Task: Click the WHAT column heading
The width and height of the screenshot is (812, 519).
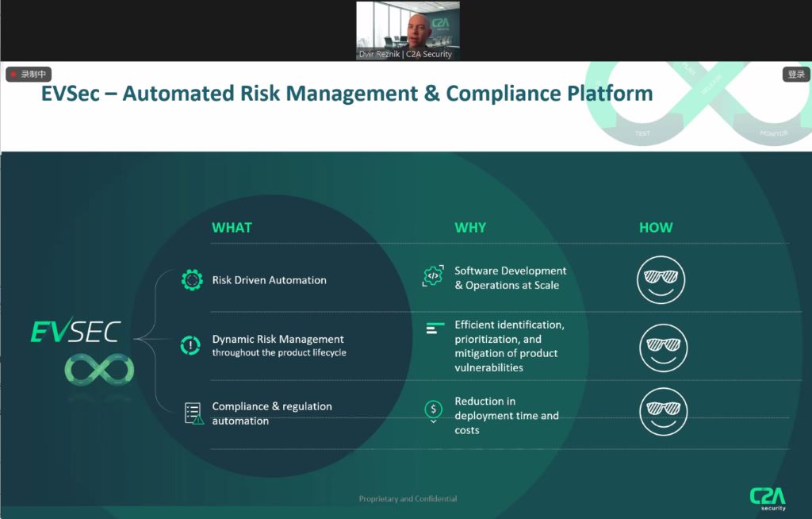Action: [232, 228]
